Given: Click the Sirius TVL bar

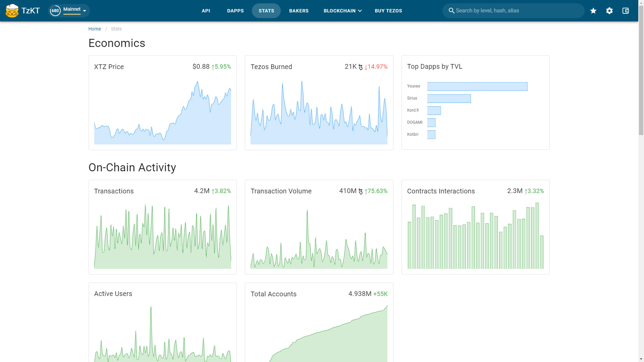Looking at the screenshot, I should click(449, 99).
